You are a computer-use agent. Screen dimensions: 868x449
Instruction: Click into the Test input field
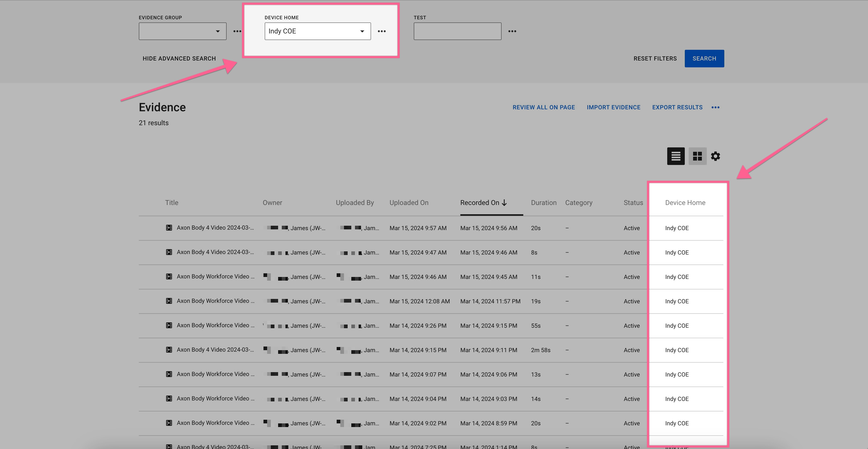(x=457, y=31)
